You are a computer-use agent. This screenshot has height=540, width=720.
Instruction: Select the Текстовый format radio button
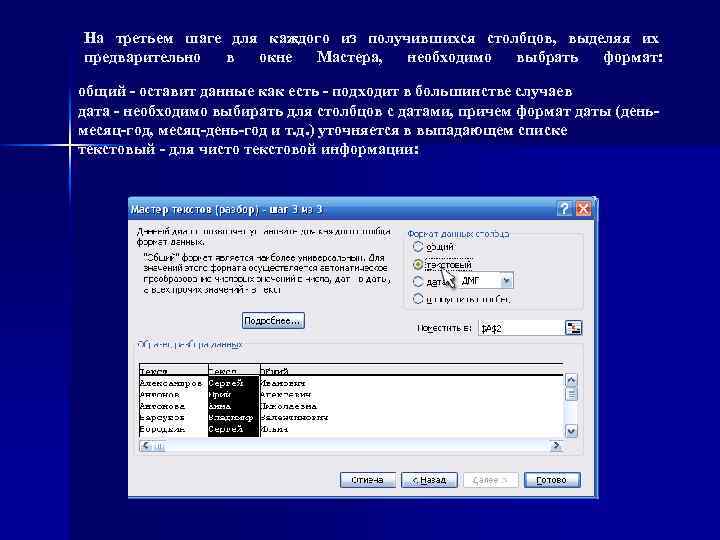417,265
